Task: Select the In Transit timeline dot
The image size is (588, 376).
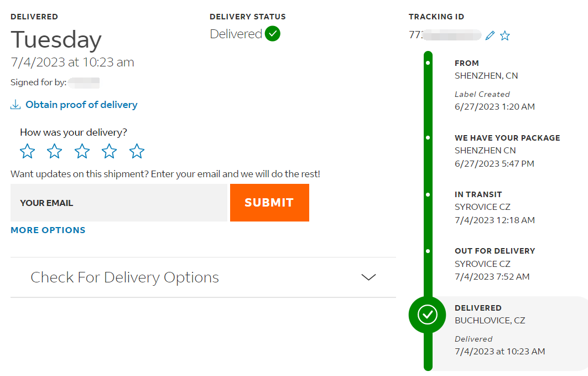Action: 428,194
